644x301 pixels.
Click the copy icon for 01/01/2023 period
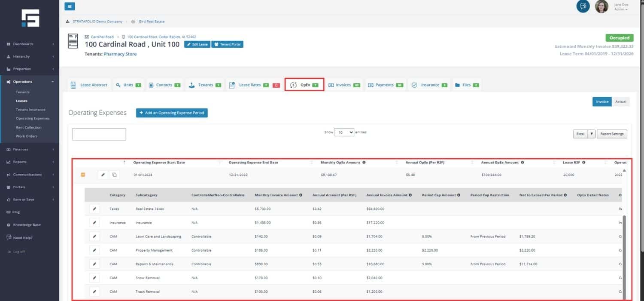[x=114, y=175]
